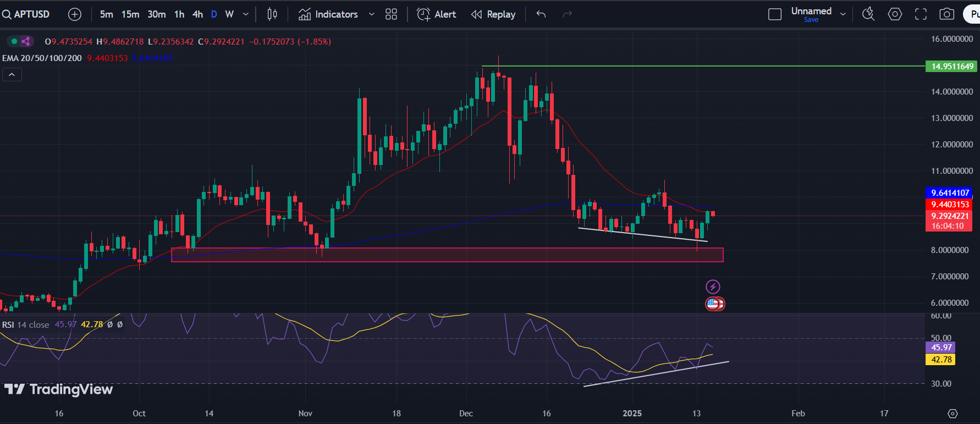Viewport: 980px width, 424px height.
Task: Click the yellow RSI value label 42.78
Action: pyautogui.click(x=940, y=360)
